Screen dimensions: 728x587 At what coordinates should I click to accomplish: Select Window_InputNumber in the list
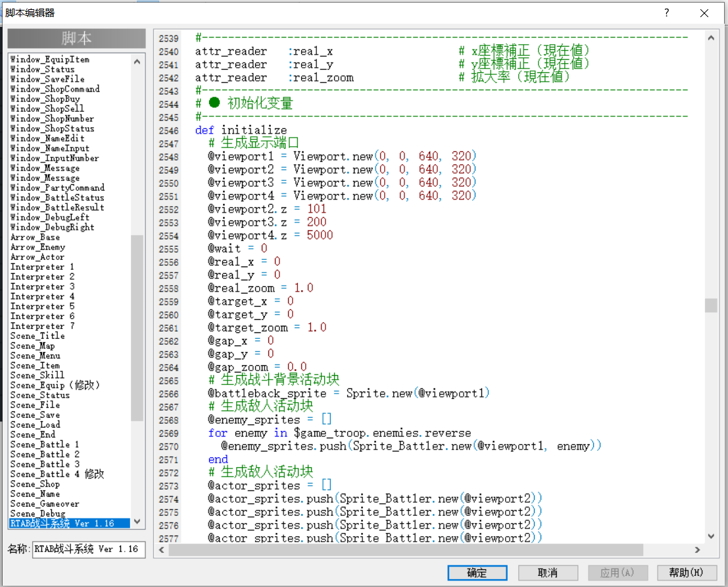[x=55, y=158]
